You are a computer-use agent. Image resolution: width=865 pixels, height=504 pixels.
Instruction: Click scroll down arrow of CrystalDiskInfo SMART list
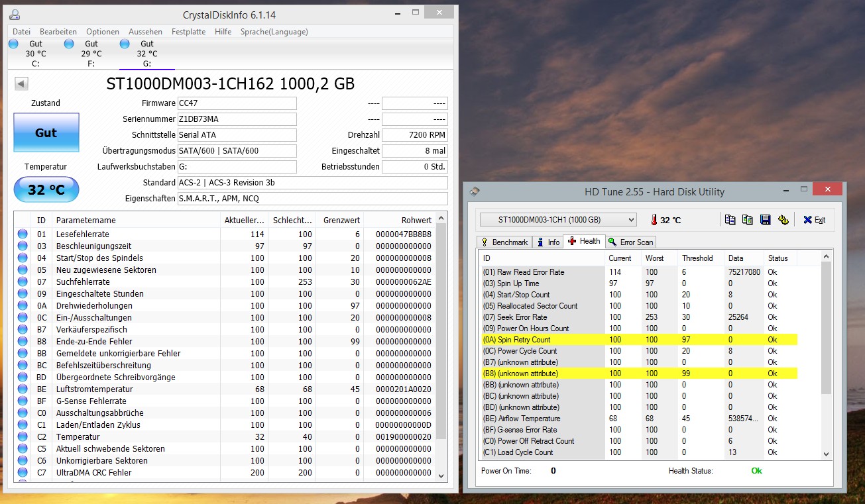441,475
